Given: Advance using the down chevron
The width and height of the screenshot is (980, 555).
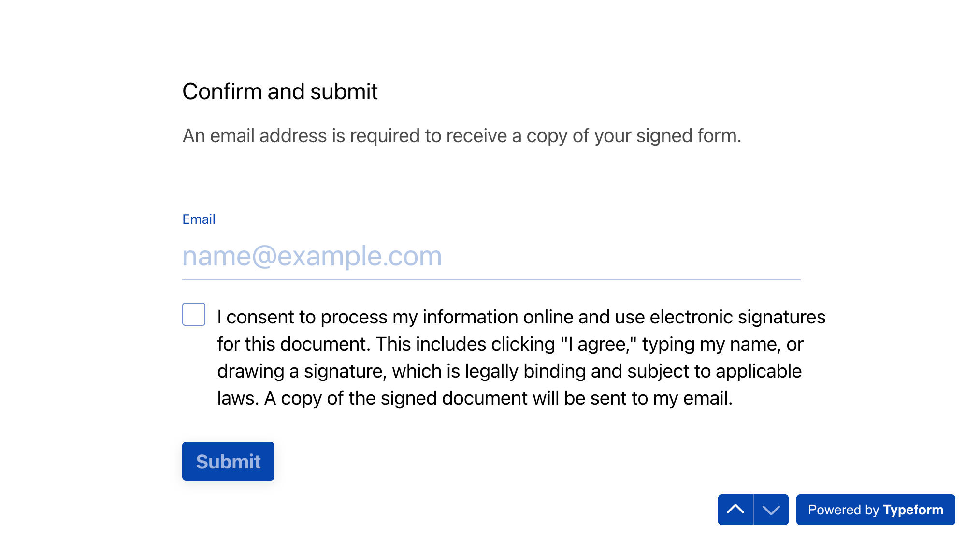Looking at the screenshot, I should pyautogui.click(x=771, y=510).
